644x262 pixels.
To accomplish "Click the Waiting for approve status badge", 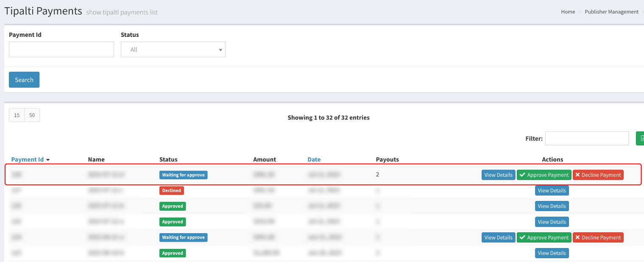I will pyautogui.click(x=183, y=175).
